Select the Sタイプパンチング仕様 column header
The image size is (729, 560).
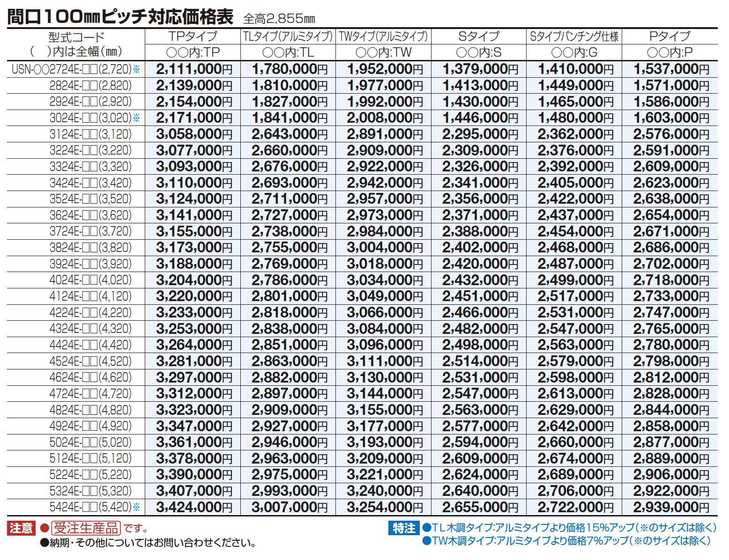574,36
